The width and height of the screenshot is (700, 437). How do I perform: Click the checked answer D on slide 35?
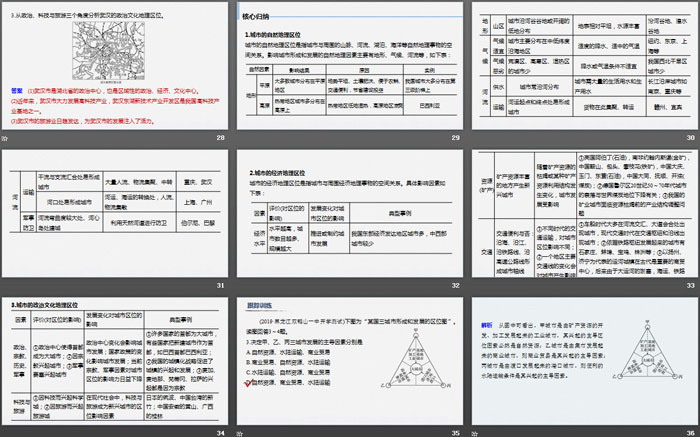pos(250,381)
